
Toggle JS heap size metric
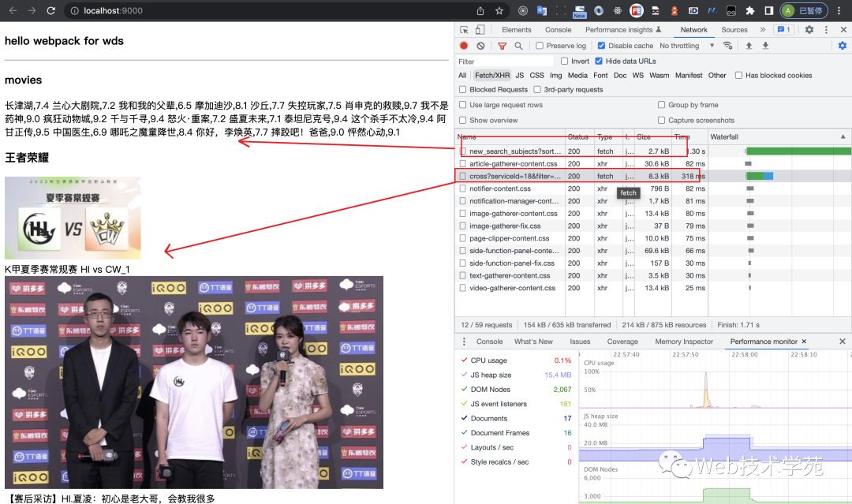[464, 375]
